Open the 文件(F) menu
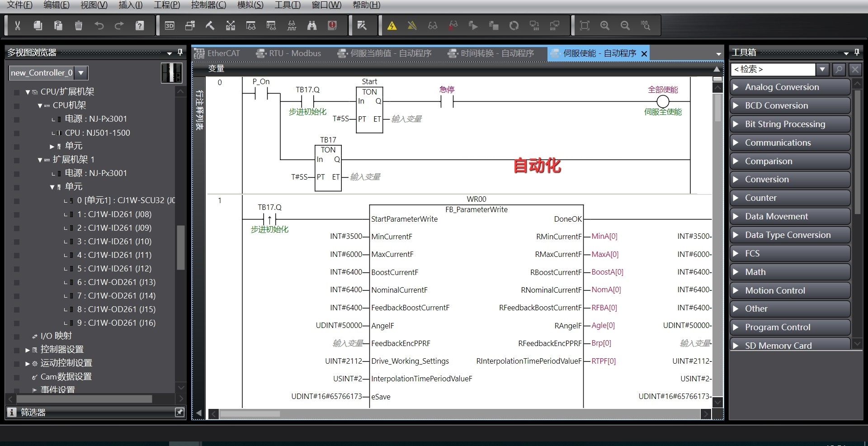This screenshot has width=868, height=446. pos(19,5)
